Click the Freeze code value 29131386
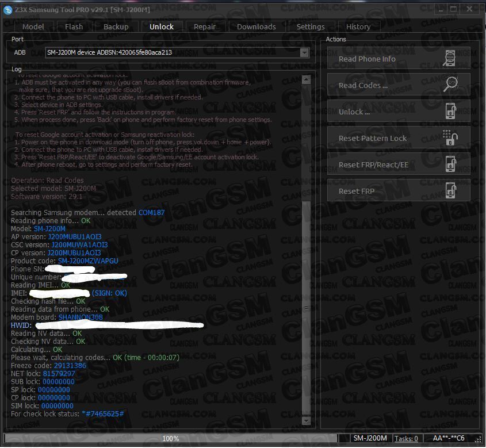The height and width of the screenshot is (448, 486). (70, 366)
